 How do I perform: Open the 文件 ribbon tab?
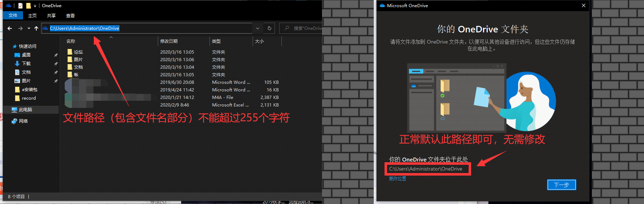tap(13, 15)
